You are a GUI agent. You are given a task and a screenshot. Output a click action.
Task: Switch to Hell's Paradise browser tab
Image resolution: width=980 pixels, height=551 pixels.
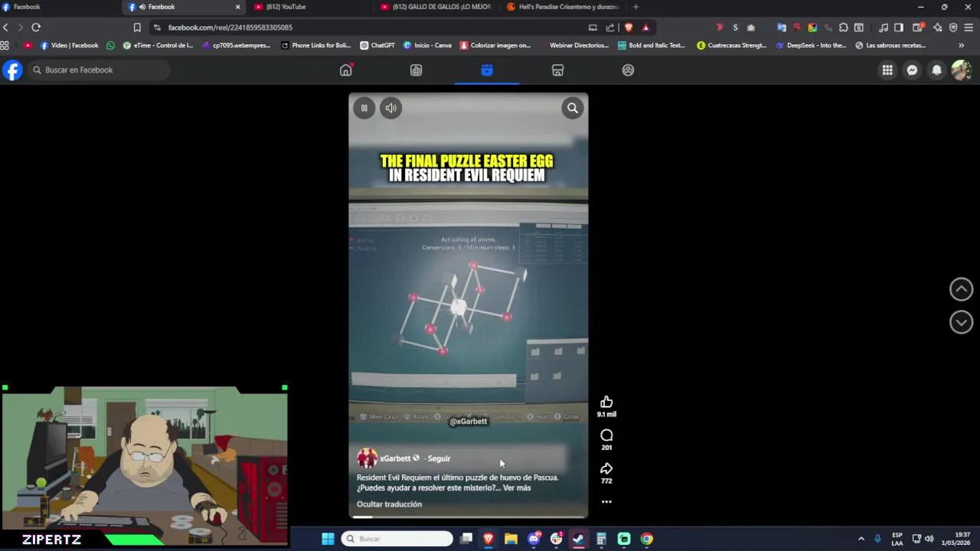(x=563, y=7)
